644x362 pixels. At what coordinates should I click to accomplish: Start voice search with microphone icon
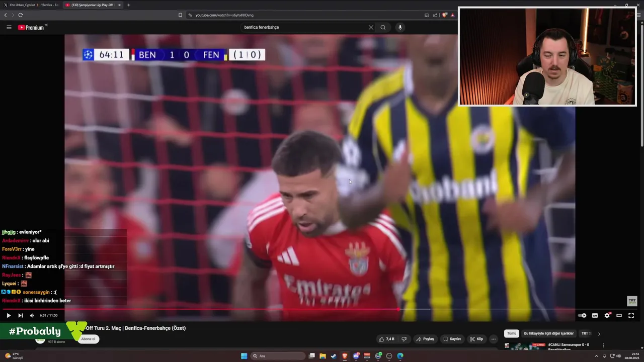[400, 27]
